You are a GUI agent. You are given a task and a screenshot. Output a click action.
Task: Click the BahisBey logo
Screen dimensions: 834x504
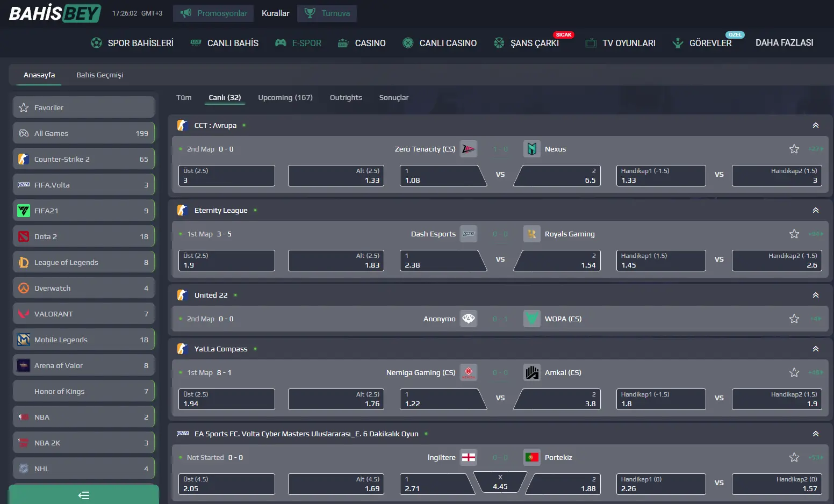click(55, 13)
